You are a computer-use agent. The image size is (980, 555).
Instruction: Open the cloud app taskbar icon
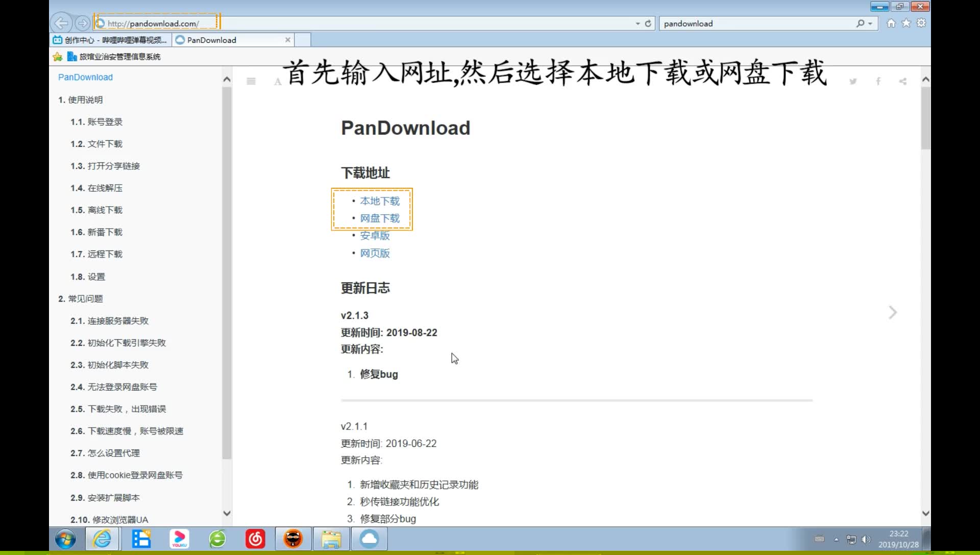coord(369,539)
